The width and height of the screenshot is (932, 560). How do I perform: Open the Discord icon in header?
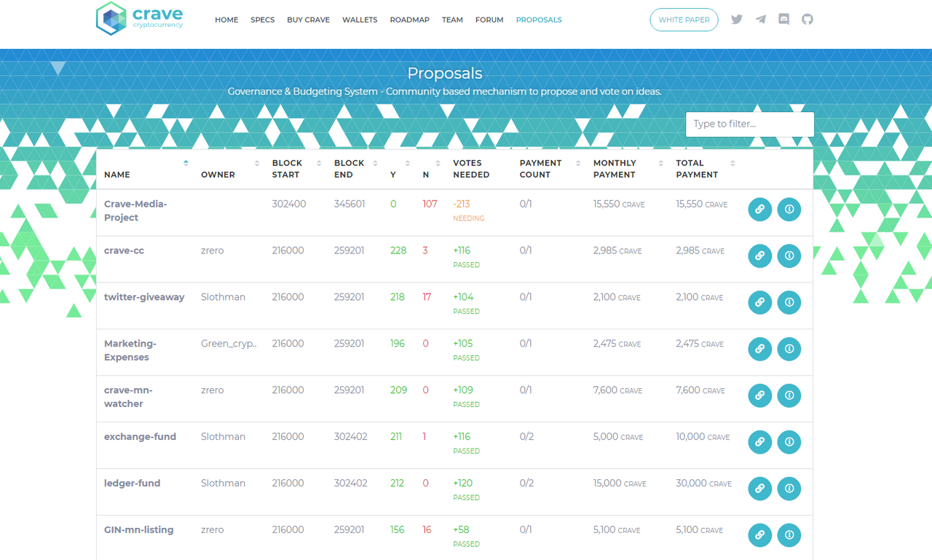tap(784, 20)
